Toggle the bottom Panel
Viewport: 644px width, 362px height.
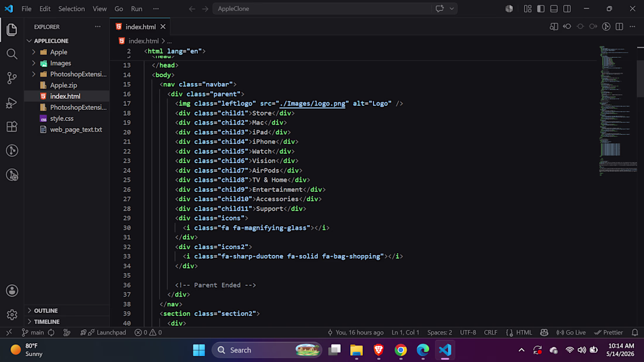(x=554, y=9)
